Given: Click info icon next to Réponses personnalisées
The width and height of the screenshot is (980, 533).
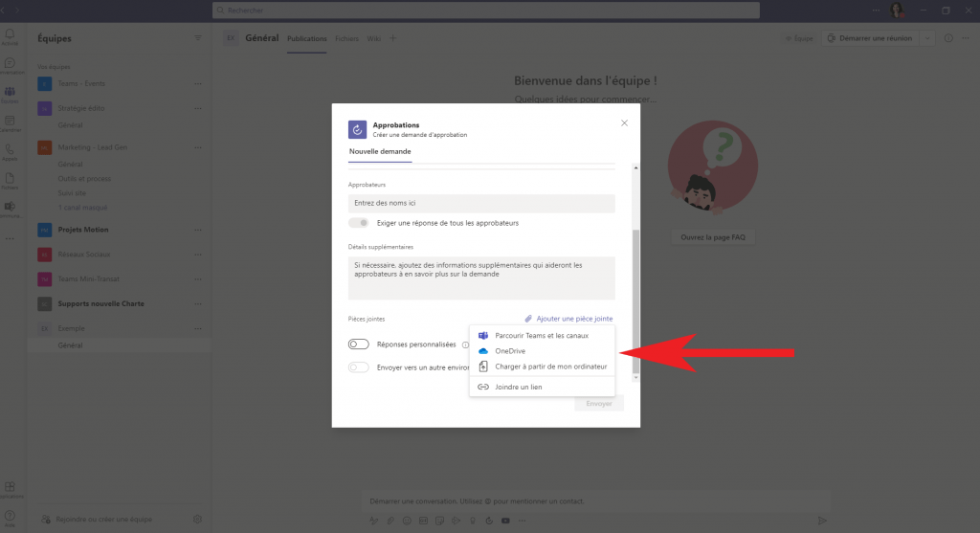Looking at the screenshot, I should (466, 344).
